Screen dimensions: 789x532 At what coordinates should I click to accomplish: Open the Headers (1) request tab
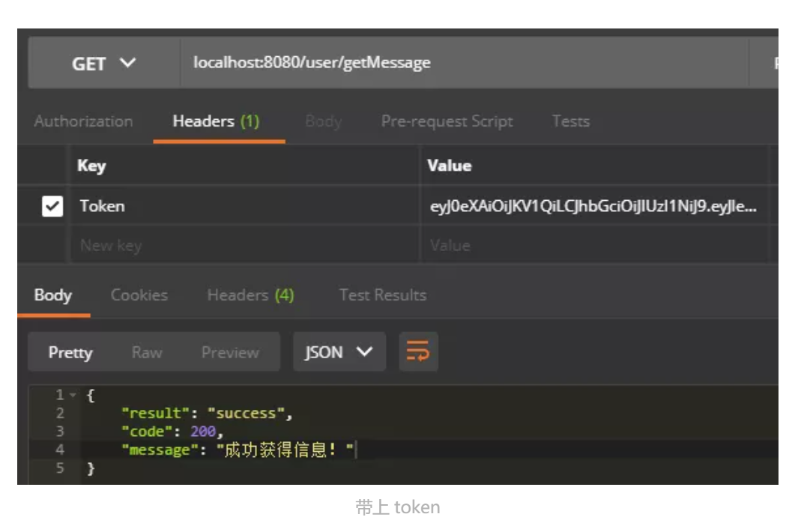[216, 121]
